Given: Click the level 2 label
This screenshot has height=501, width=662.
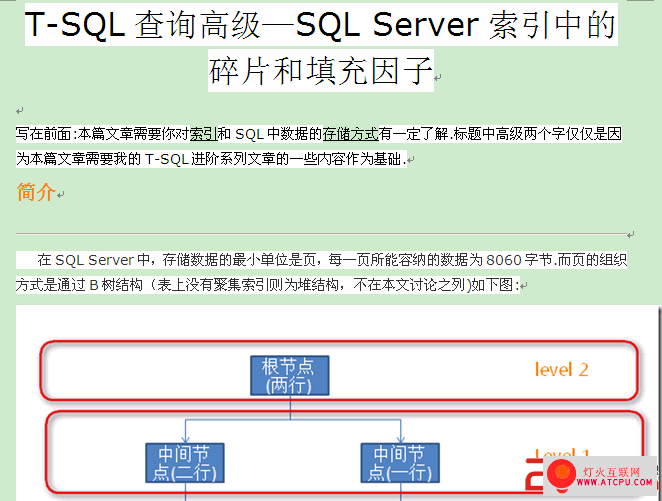Looking at the screenshot, I should click(x=561, y=370).
